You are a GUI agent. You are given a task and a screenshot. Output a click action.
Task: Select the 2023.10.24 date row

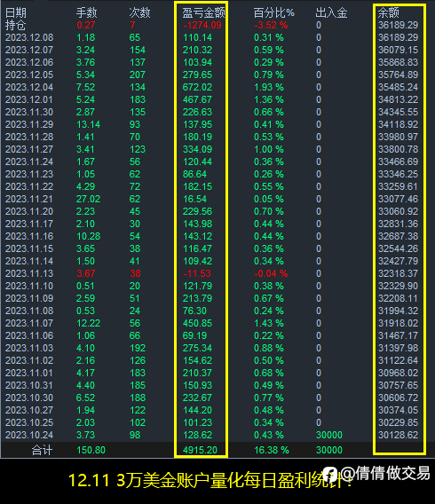[29, 435]
